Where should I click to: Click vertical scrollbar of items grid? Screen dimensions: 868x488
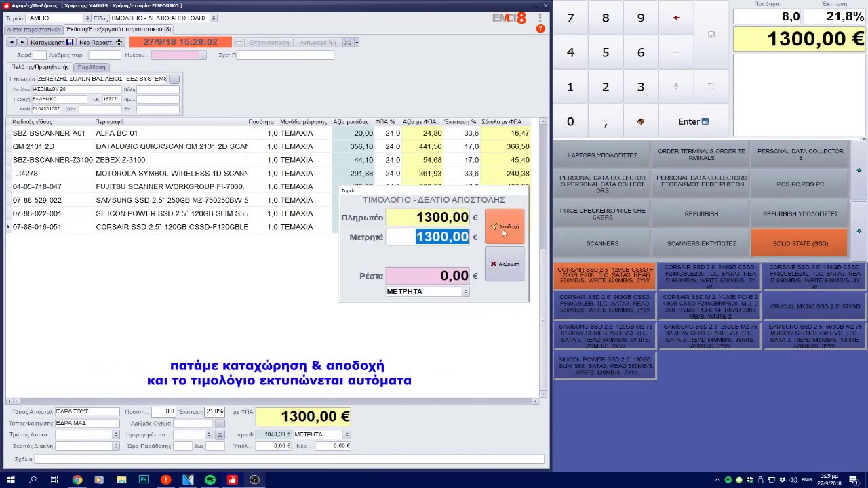[x=542, y=258]
